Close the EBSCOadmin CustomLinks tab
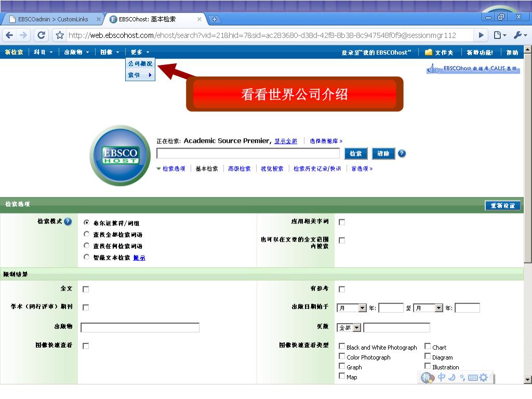This screenshot has height=399, width=532. click(x=98, y=19)
